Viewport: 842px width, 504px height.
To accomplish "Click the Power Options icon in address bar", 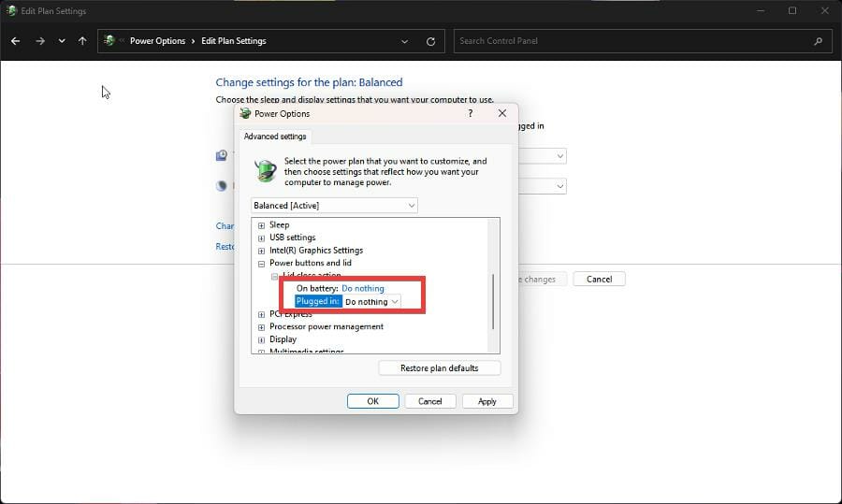I will click(109, 40).
